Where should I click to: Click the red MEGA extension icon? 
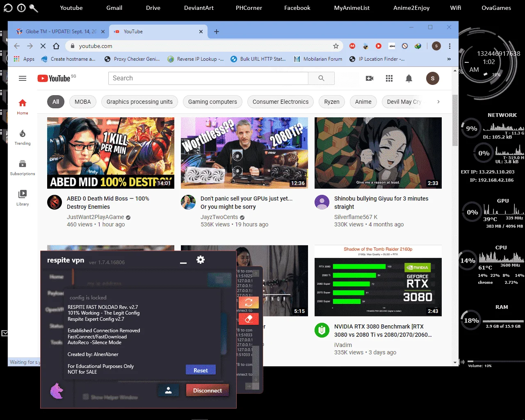352,46
